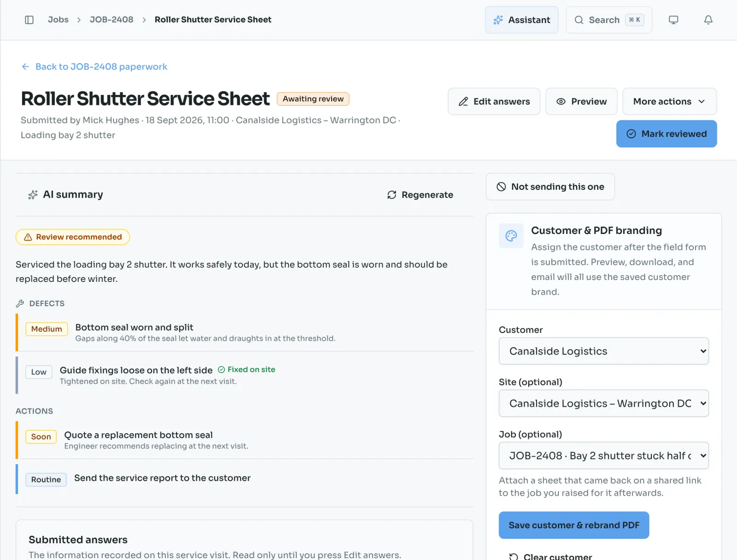
Task: Click the 'AI summary' heading
Action: tap(73, 194)
